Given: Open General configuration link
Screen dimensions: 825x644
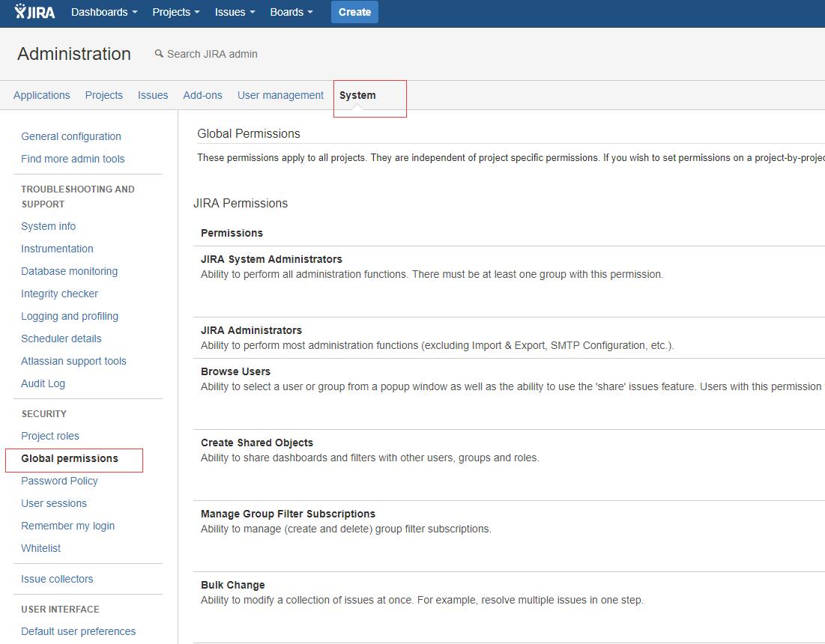Looking at the screenshot, I should pos(71,136).
